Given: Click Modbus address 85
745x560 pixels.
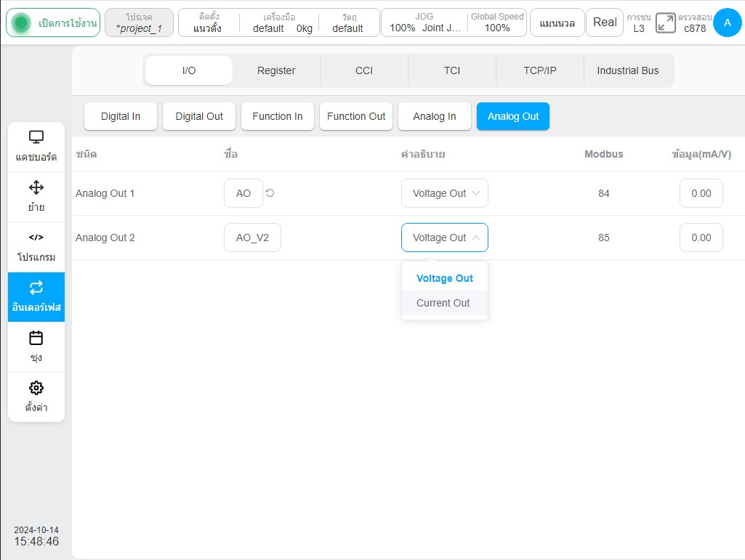Looking at the screenshot, I should coord(603,238).
